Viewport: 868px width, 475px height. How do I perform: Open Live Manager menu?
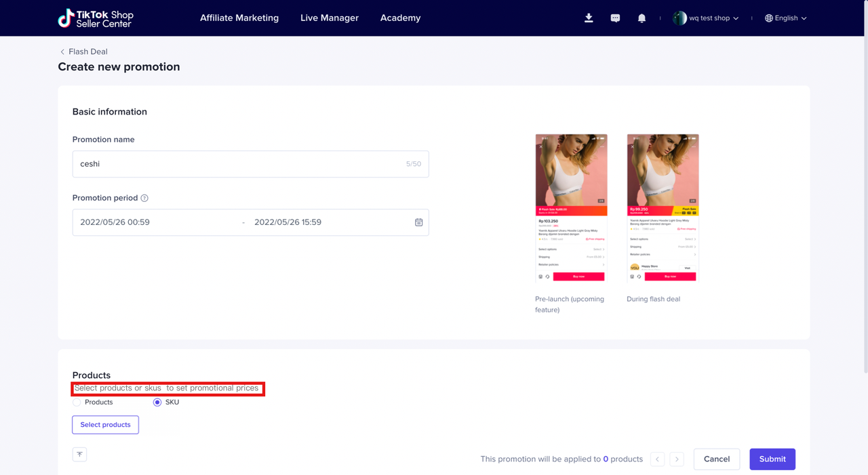[330, 18]
